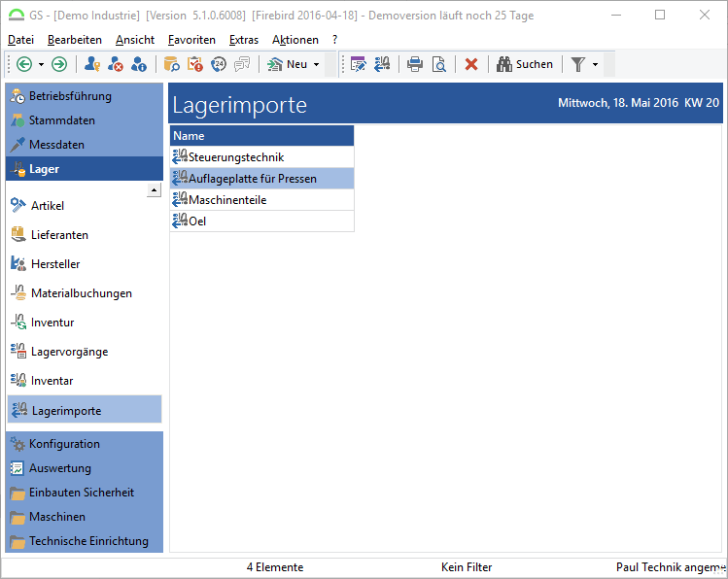Open the Aktionen menu
Viewport: 728px width, 579px height.
point(295,40)
